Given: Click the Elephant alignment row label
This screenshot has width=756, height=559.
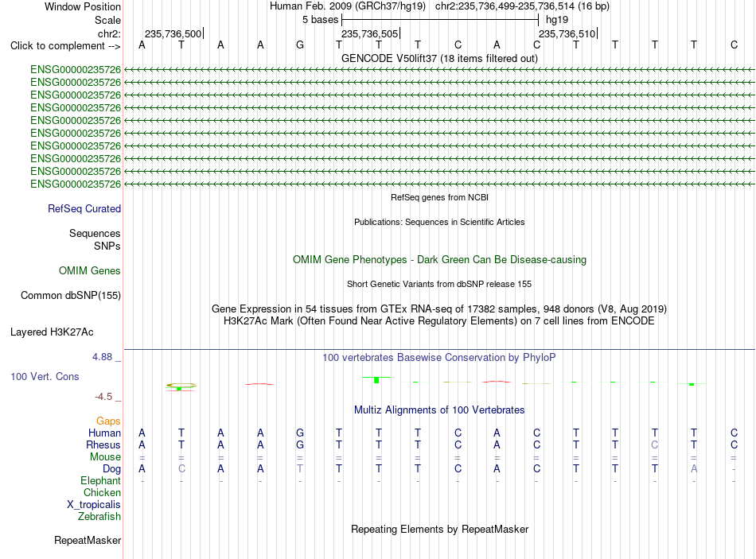Looking at the screenshot, I should coord(101,480).
